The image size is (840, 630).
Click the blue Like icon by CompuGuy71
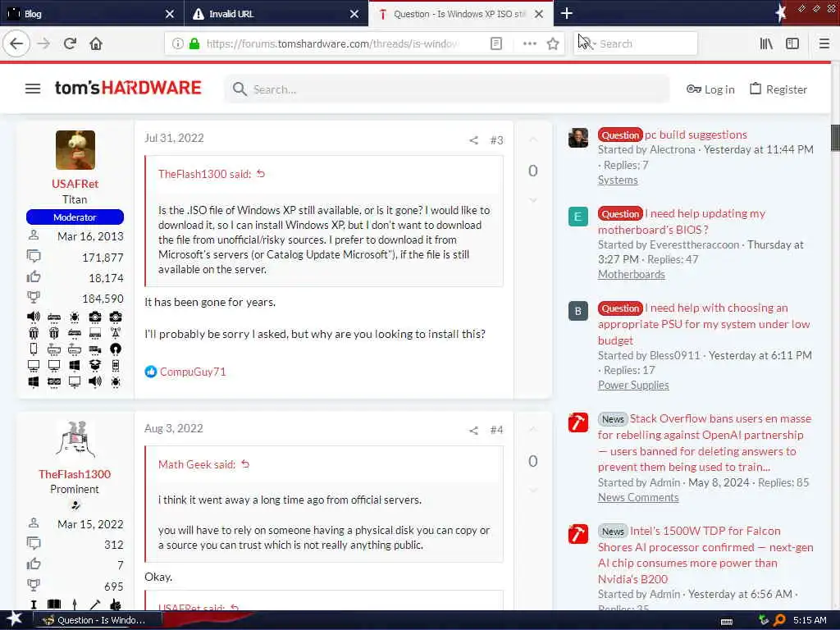tap(151, 372)
